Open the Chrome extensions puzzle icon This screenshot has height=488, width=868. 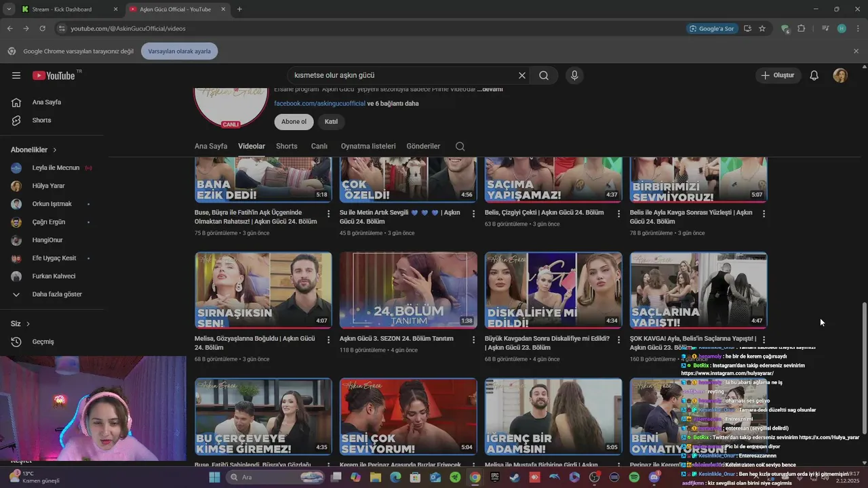click(x=802, y=28)
